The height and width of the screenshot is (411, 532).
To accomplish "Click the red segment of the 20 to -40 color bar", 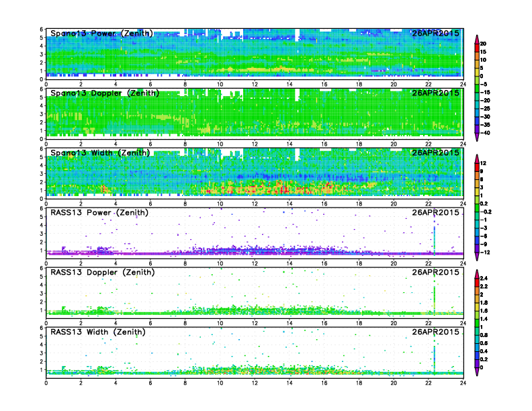I will pos(477,48).
